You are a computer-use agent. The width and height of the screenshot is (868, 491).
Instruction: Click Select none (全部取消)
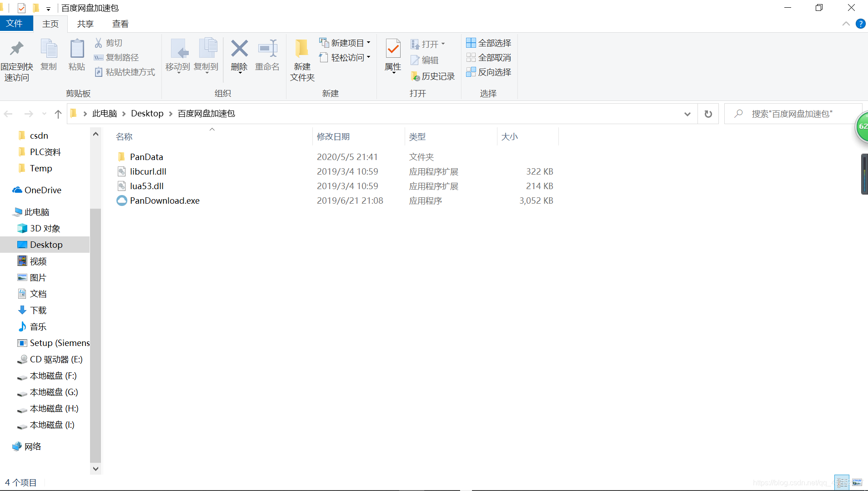click(x=489, y=57)
